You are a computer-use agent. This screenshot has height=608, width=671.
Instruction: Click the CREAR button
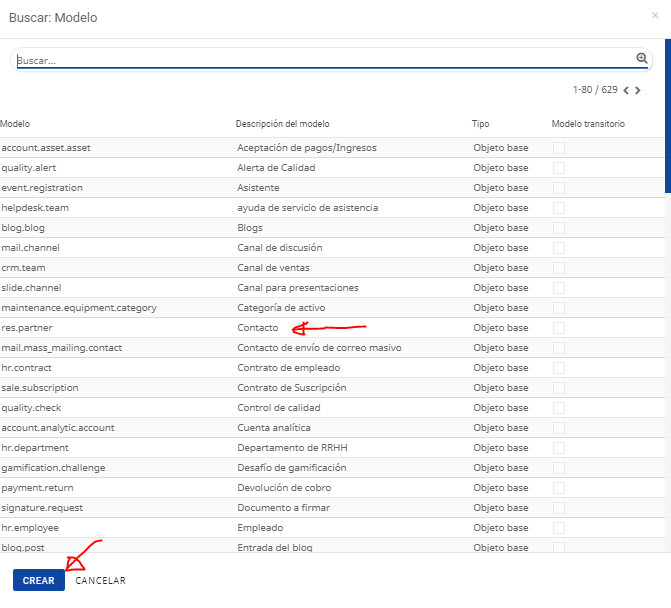point(39,580)
